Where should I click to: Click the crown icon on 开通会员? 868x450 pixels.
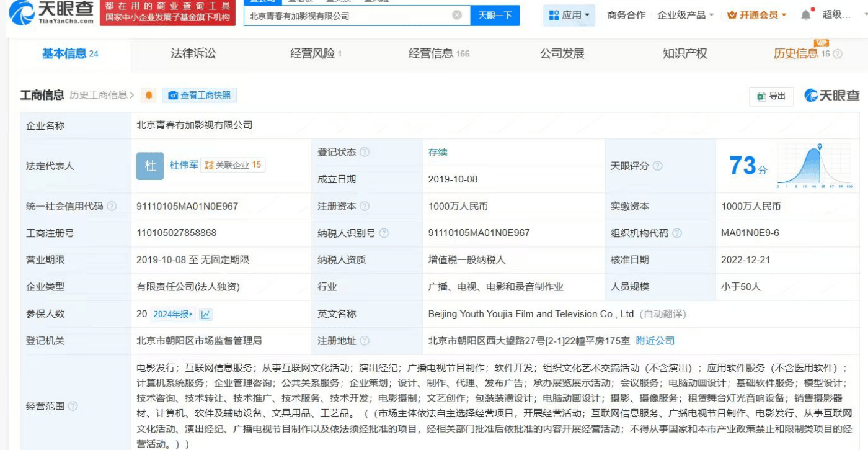(x=732, y=15)
